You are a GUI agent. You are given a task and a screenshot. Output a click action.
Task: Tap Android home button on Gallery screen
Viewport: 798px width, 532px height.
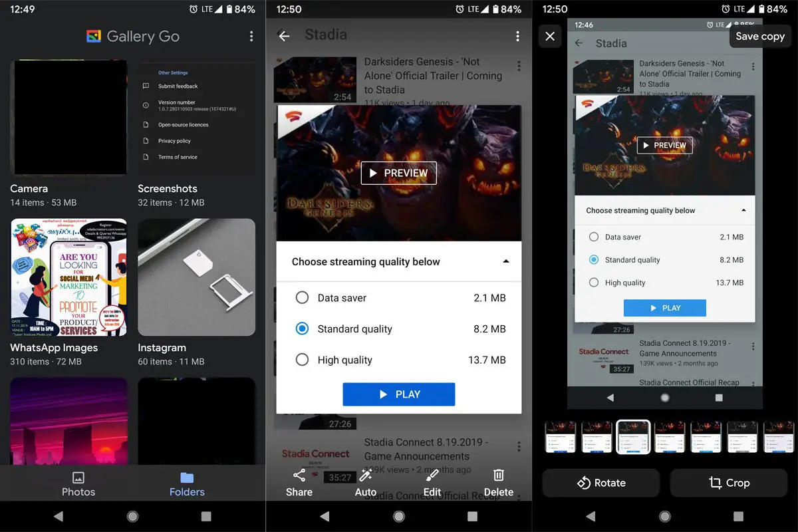pyautogui.click(x=133, y=517)
